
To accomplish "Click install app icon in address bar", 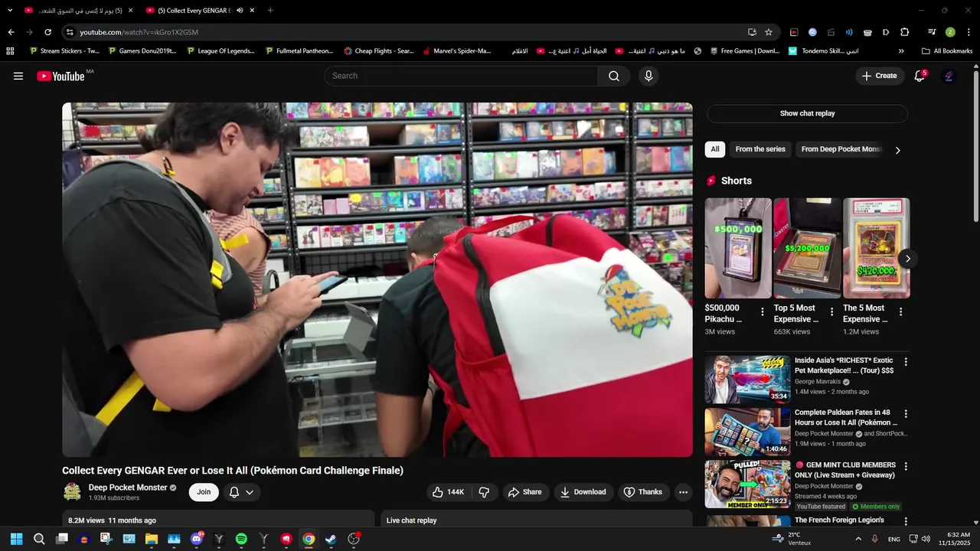I will (752, 32).
